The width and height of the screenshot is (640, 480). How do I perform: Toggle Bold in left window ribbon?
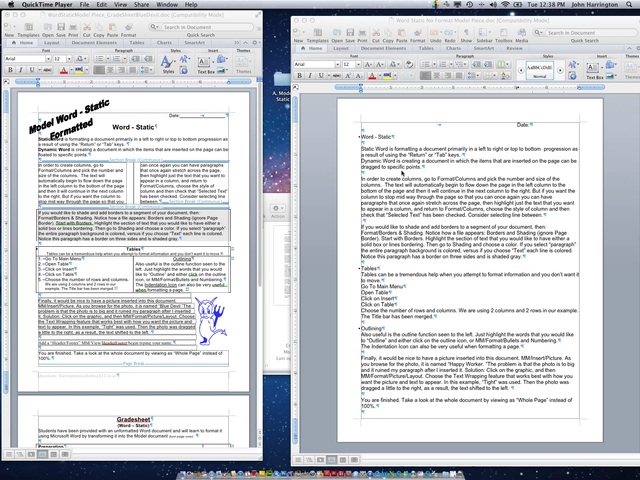click(x=11, y=70)
